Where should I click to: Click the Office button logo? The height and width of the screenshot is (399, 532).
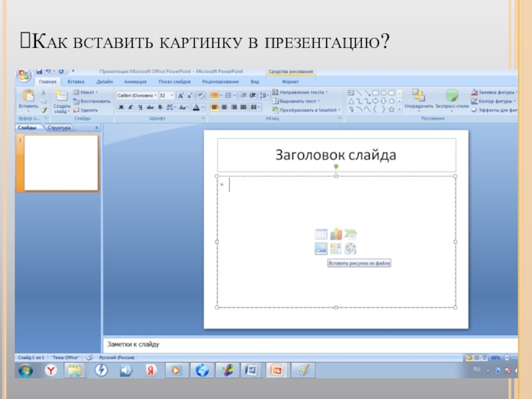tap(25, 74)
